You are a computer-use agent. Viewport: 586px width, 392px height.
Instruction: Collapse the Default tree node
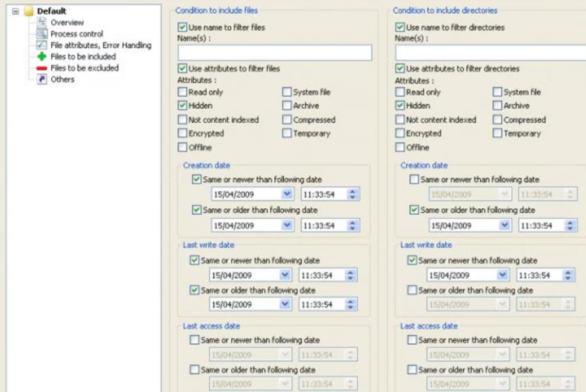point(15,11)
